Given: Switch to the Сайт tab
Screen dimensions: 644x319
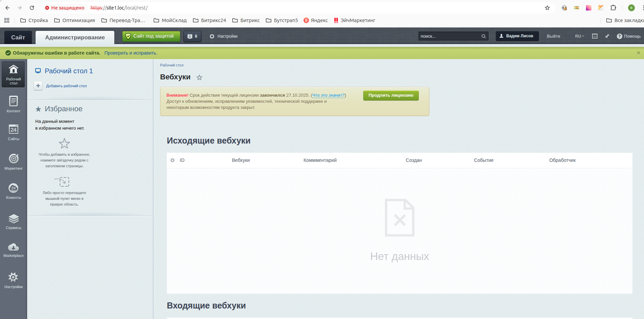Looking at the screenshot, I should (x=18, y=37).
